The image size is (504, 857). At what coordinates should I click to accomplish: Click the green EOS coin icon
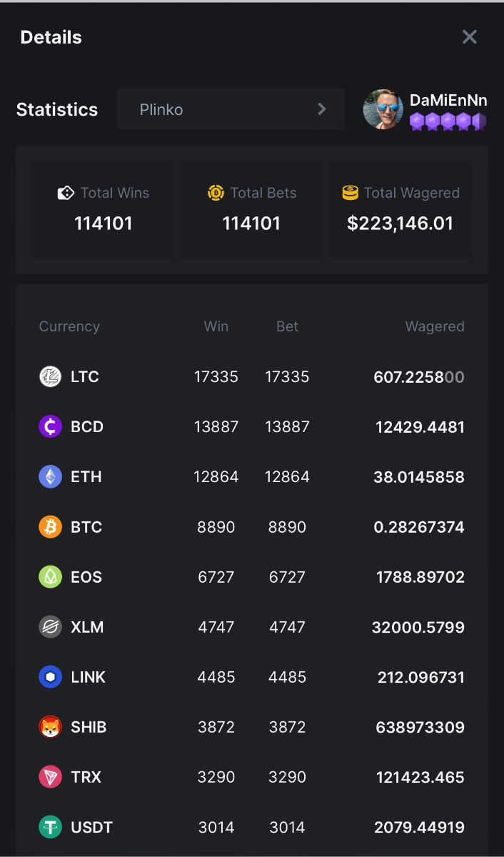click(x=50, y=577)
